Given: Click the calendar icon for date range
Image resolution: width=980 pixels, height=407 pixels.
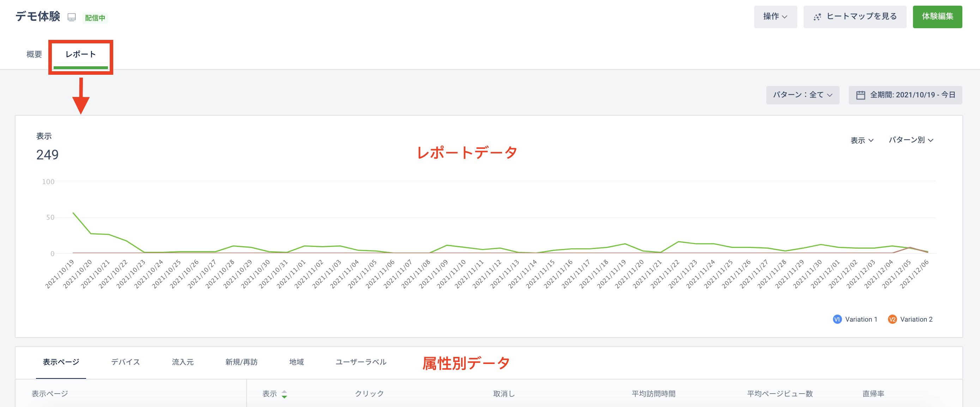Looking at the screenshot, I should pos(860,95).
